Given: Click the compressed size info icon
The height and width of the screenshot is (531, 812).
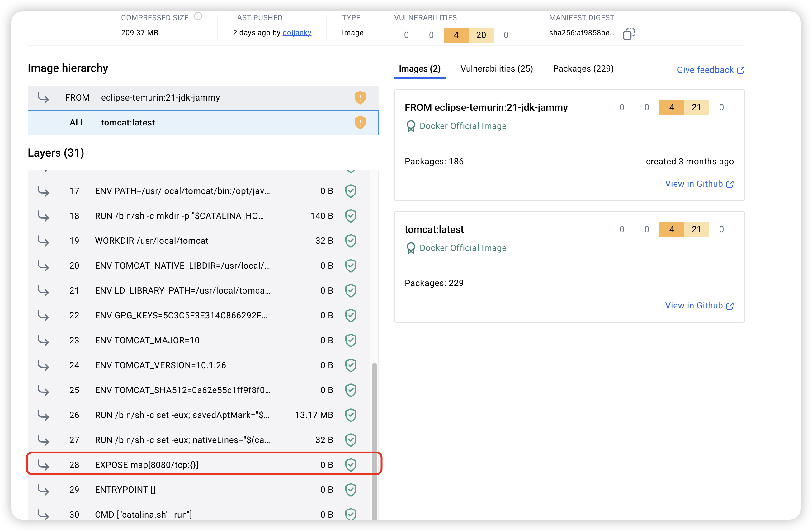Looking at the screenshot, I should (198, 16).
